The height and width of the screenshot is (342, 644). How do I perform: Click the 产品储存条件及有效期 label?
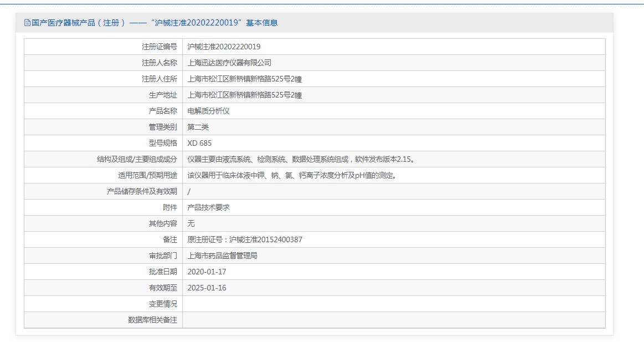[x=142, y=192]
